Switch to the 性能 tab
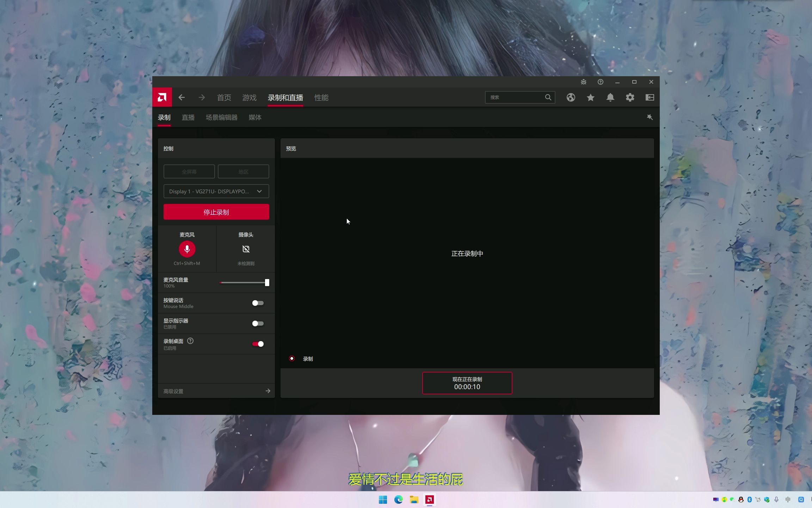812x508 pixels. (x=321, y=97)
